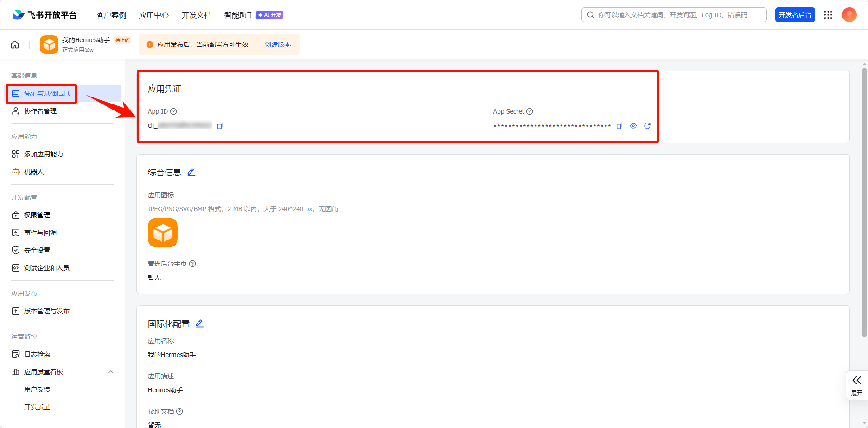This screenshot has width=868, height=428.
Task: Open 客户案例 in top navigation
Action: (x=111, y=15)
